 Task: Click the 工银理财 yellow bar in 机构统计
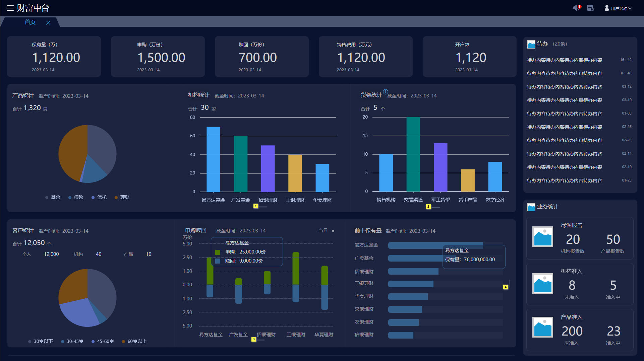pyautogui.click(x=295, y=173)
